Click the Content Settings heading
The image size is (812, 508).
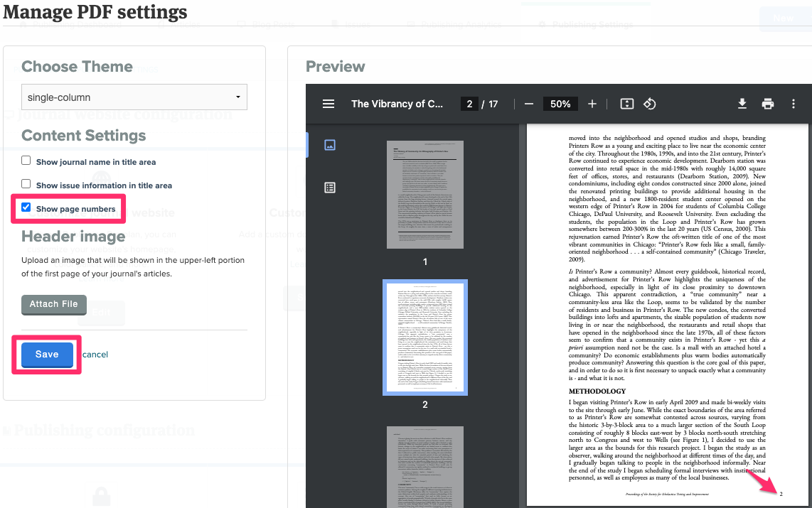[x=84, y=136]
